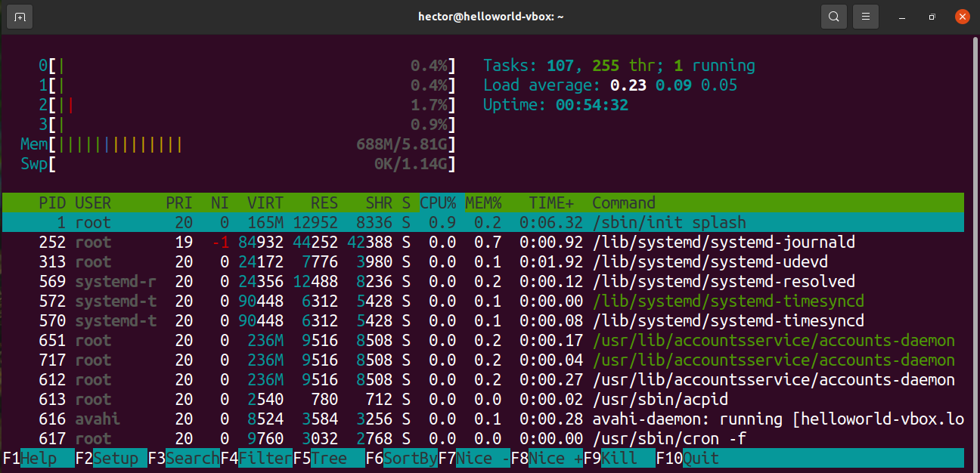The height and width of the screenshot is (473, 980).
Task: Maximize the terminal window
Action: 932,17
